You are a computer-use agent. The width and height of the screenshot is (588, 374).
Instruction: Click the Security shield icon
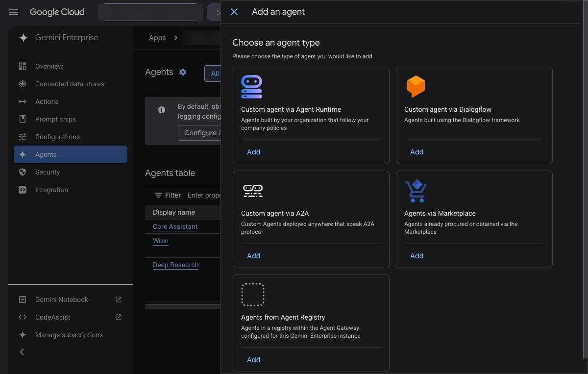(23, 172)
